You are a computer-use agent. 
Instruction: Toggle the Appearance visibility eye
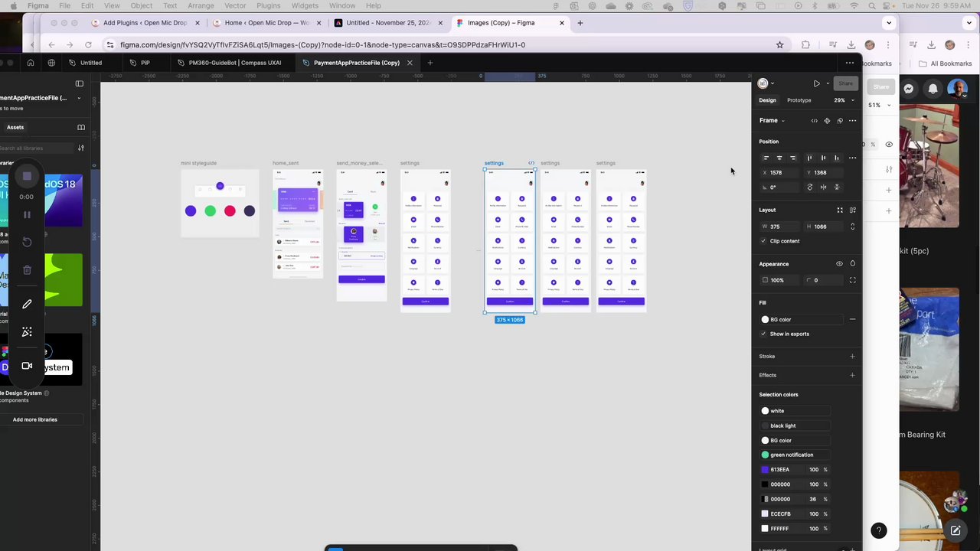click(840, 264)
